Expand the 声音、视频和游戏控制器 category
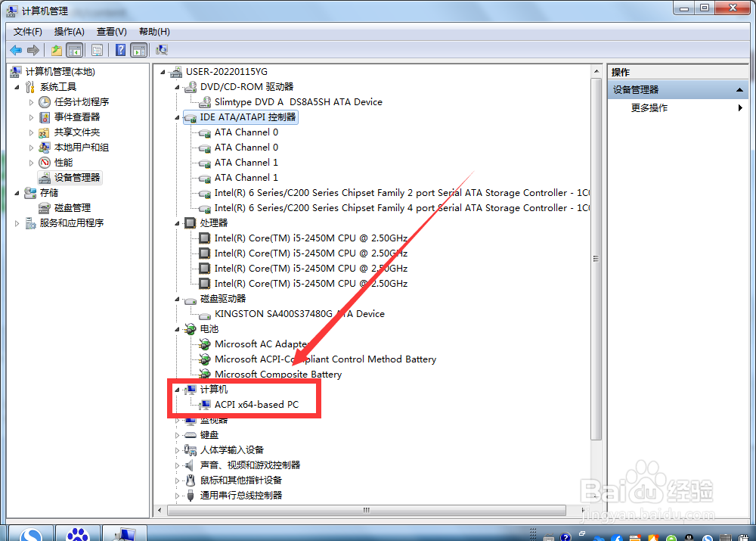This screenshot has height=541, width=756. (x=177, y=465)
